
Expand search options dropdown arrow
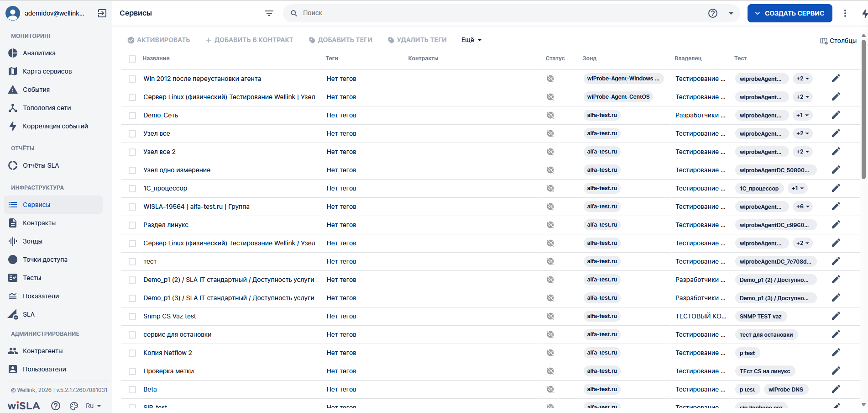(x=731, y=13)
